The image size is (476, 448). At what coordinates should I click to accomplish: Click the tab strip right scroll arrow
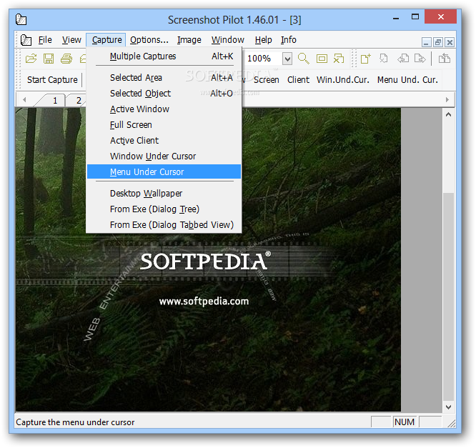[x=447, y=99]
